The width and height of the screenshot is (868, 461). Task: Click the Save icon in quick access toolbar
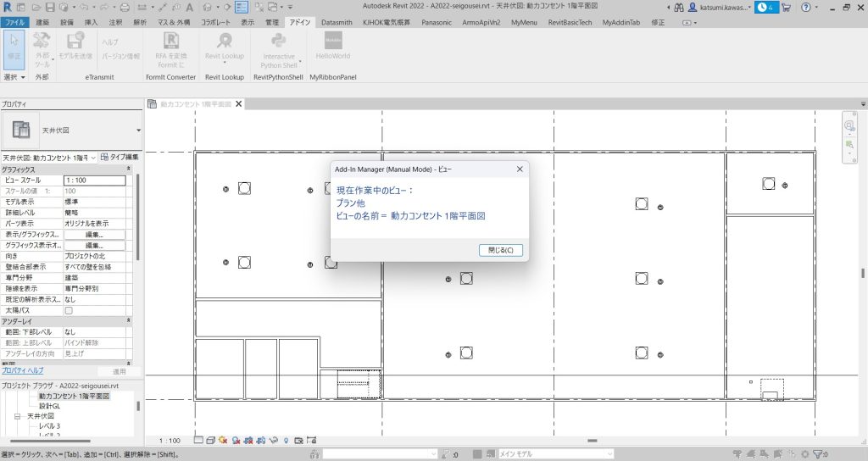(49, 7)
